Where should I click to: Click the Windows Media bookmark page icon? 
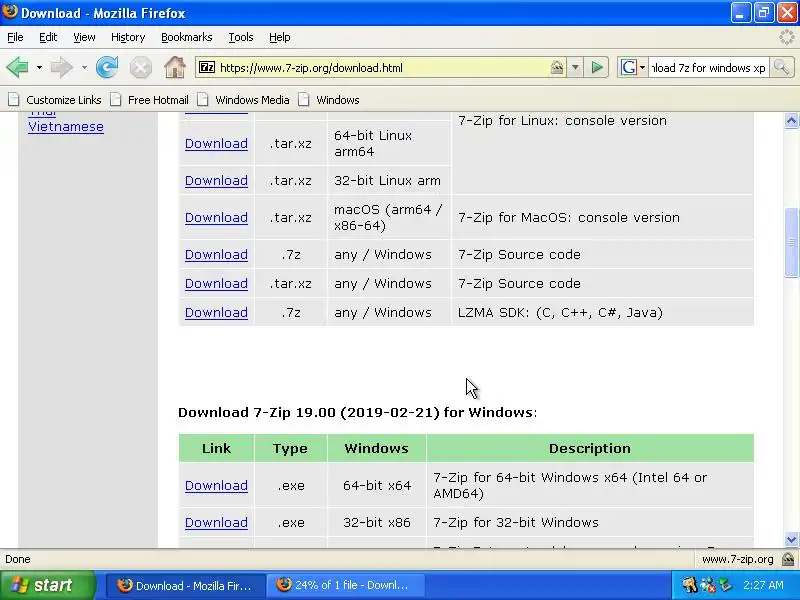(203, 99)
